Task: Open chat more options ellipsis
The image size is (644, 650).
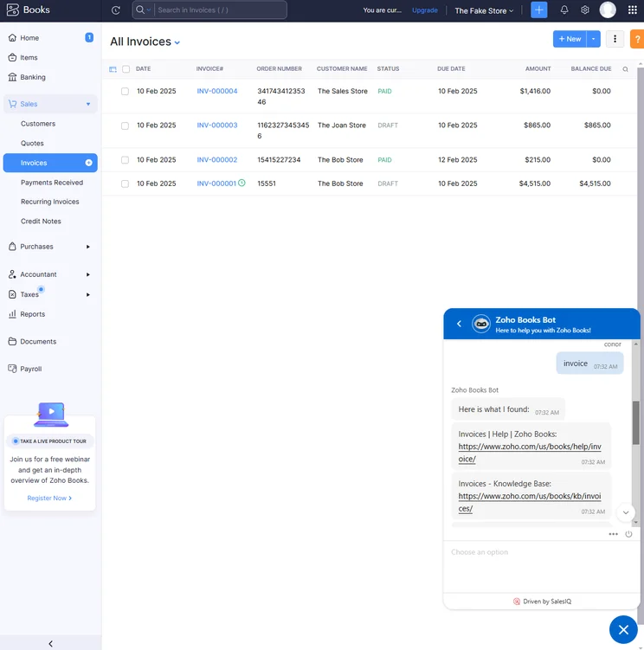Action: pos(614,534)
